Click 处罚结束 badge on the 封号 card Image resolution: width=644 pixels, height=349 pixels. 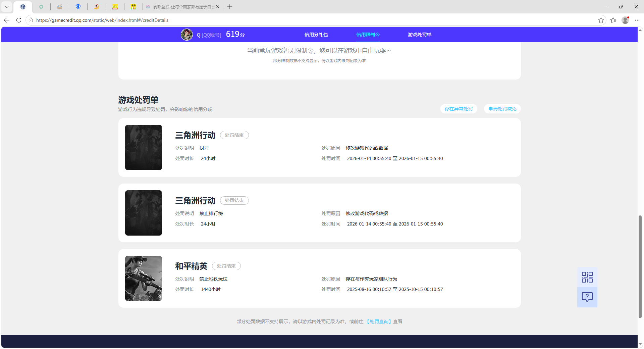(234, 135)
